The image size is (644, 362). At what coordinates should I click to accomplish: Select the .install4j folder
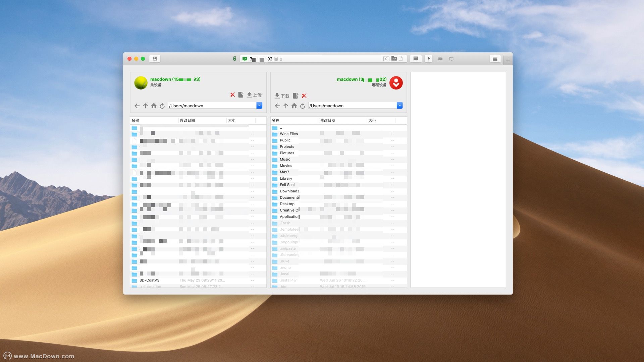tap(338, 280)
